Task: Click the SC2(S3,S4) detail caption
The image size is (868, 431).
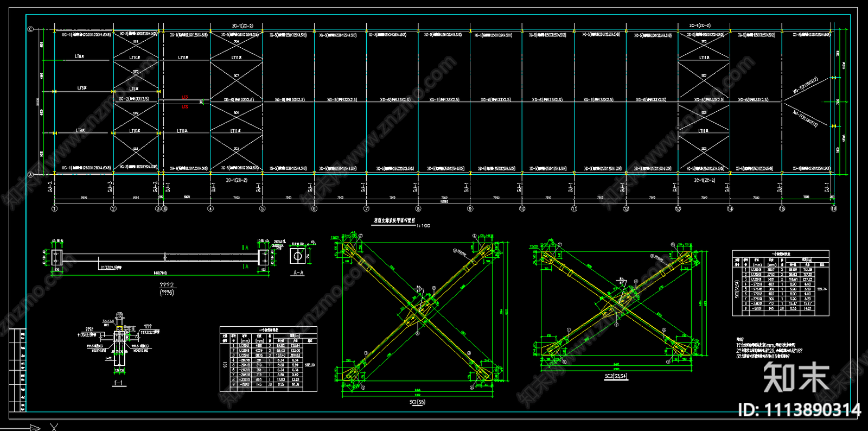Action: (616, 376)
